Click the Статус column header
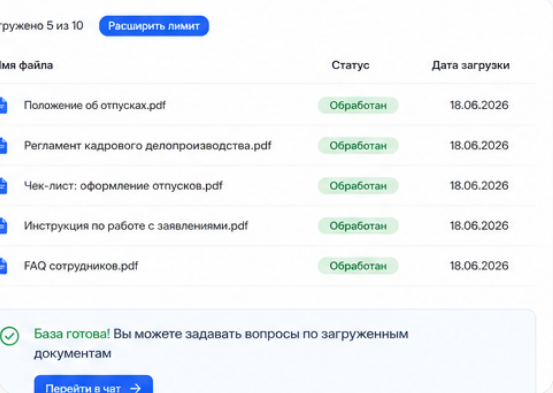The height and width of the screenshot is (393, 553). (x=351, y=65)
